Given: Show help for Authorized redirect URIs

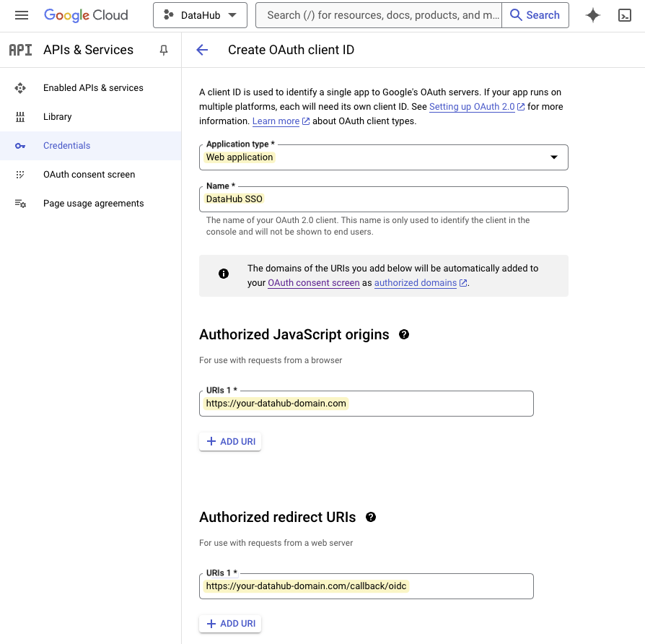Looking at the screenshot, I should (x=371, y=517).
